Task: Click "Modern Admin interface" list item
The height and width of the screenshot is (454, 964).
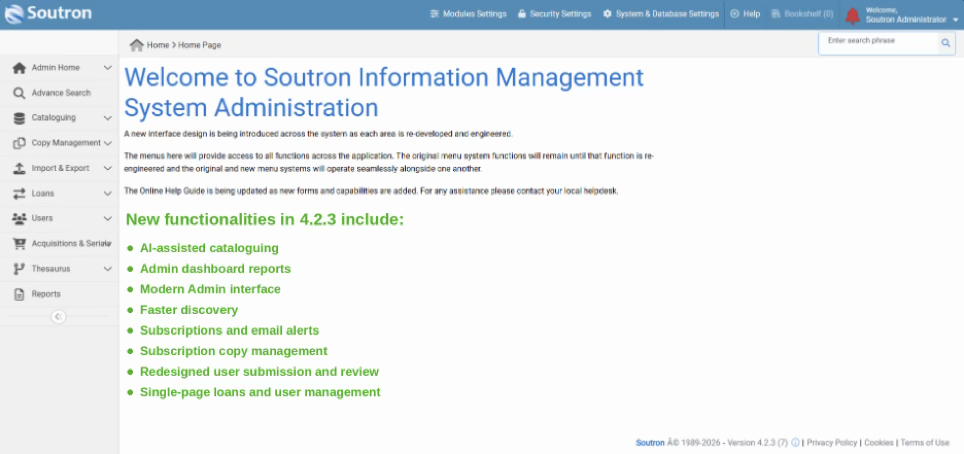Action: (x=210, y=289)
